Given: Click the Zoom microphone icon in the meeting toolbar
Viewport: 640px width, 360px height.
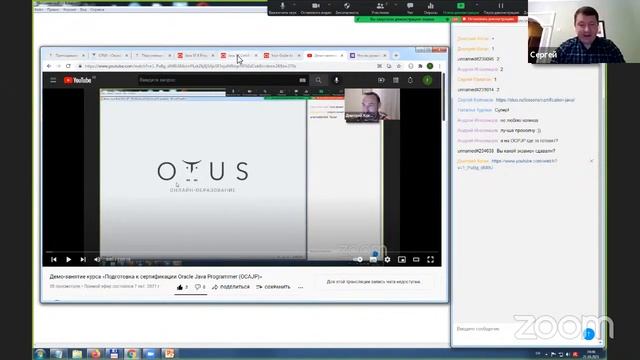Looking at the screenshot, I should 282,6.
